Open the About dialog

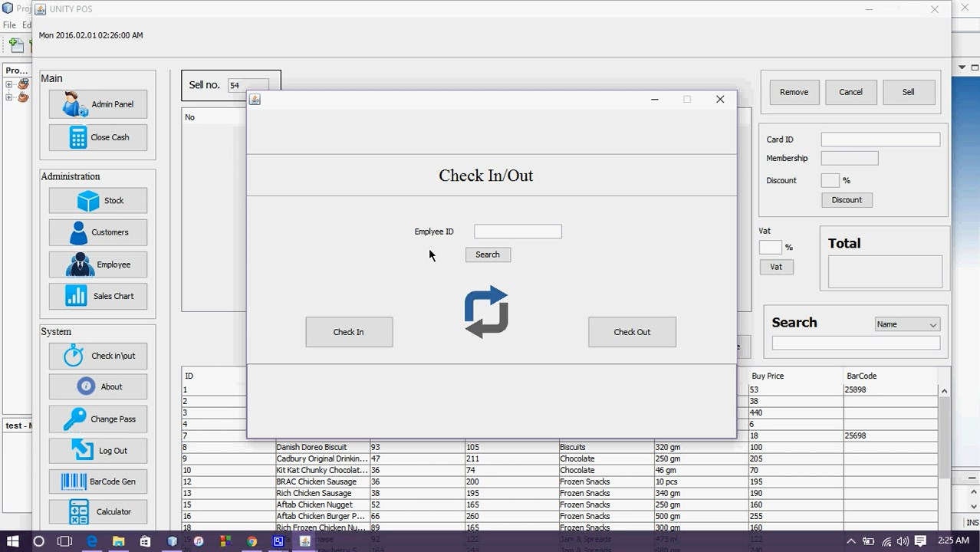[97, 386]
